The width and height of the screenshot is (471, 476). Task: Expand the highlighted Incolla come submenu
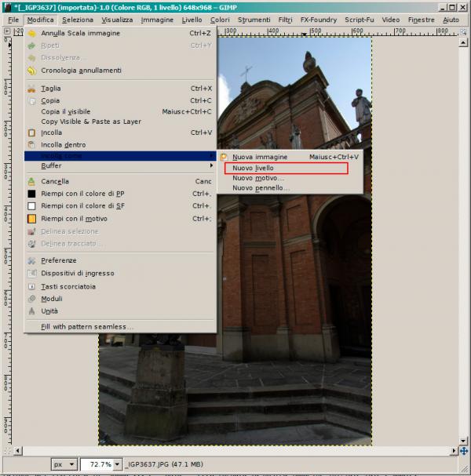click(119, 156)
